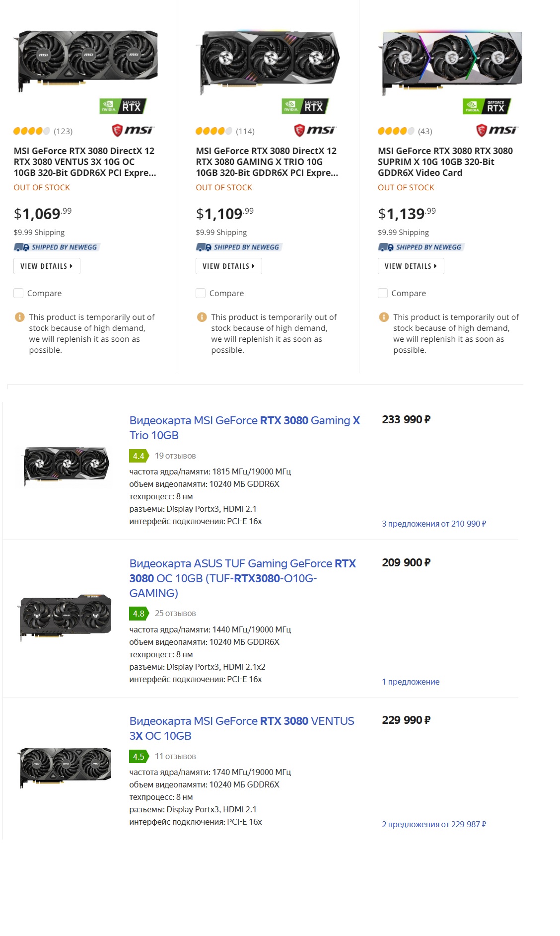Click info icon beside SUPRIM X out-of-stock notice
560x936 pixels.
tap(384, 317)
